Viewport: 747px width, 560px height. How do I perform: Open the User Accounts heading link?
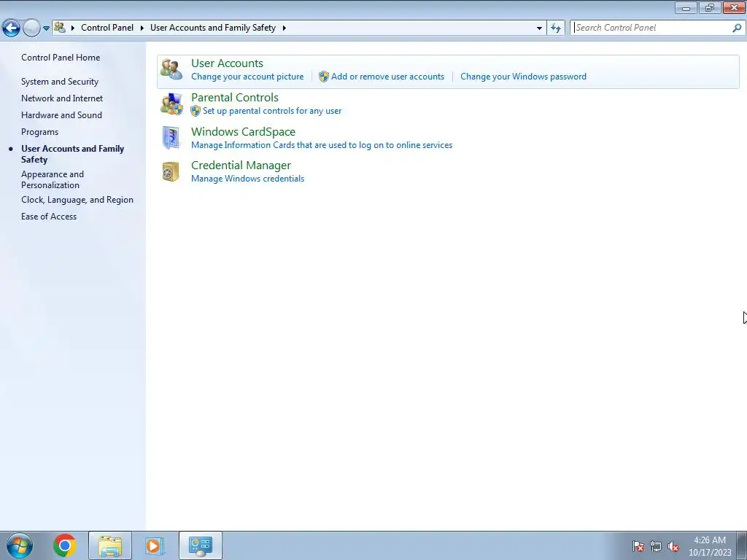click(x=227, y=63)
